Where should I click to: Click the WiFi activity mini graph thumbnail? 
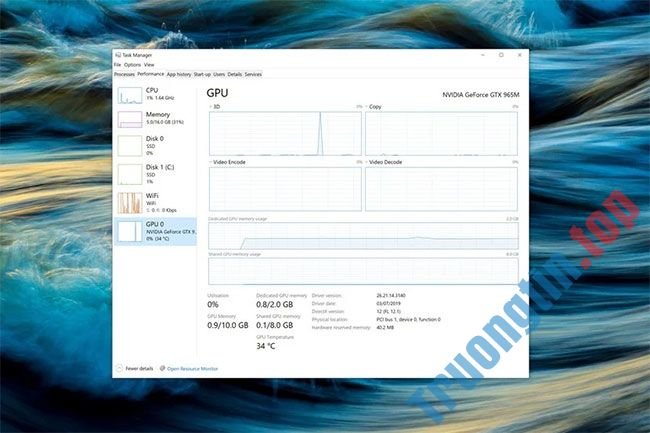(130, 203)
